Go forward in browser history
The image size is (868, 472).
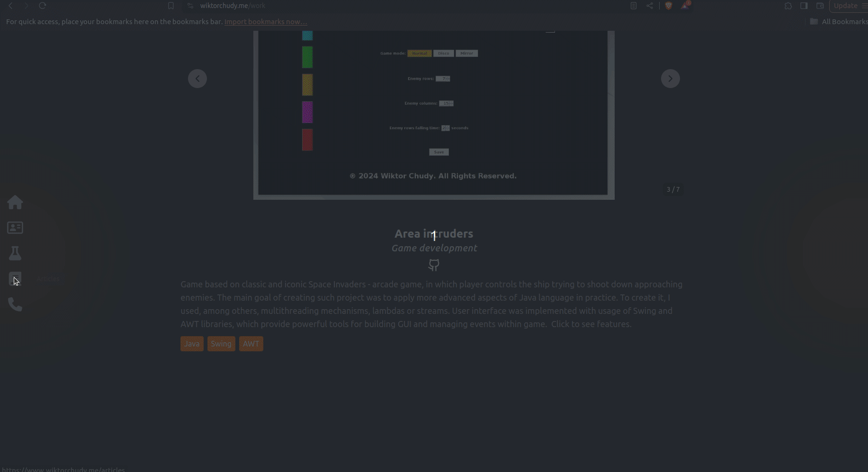pos(27,6)
